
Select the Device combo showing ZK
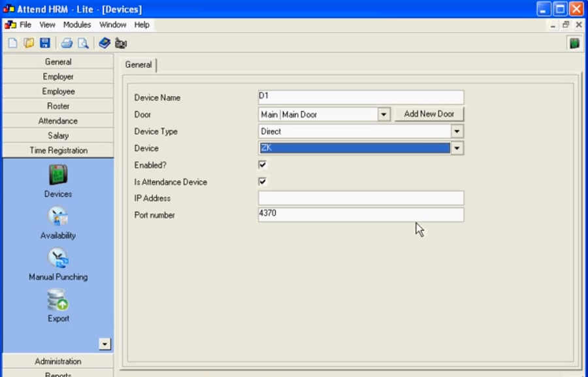(361, 148)
